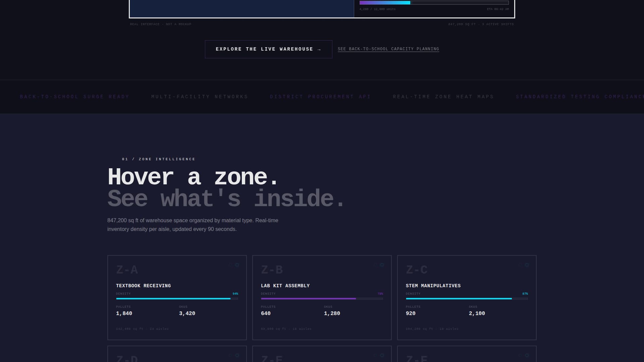Click the Real Interface Not a Mockup caption
Viewport: 644px width, 362px height.
(161, 24)
